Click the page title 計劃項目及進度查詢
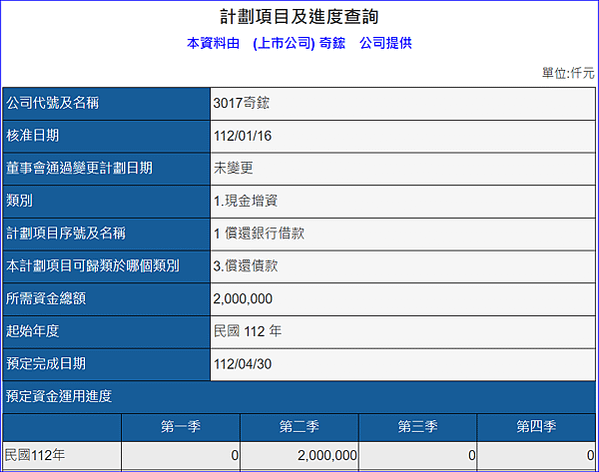Screen dimensions: 599x472 pos(299,17)
